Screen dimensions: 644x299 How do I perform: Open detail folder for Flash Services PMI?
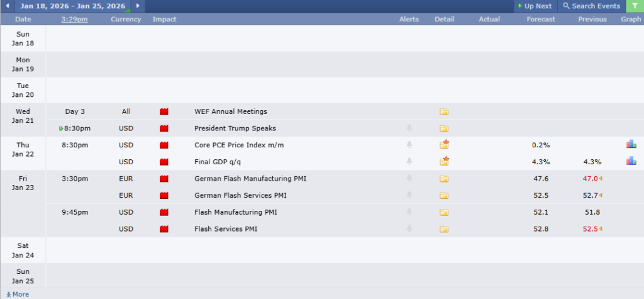[444, 229]
